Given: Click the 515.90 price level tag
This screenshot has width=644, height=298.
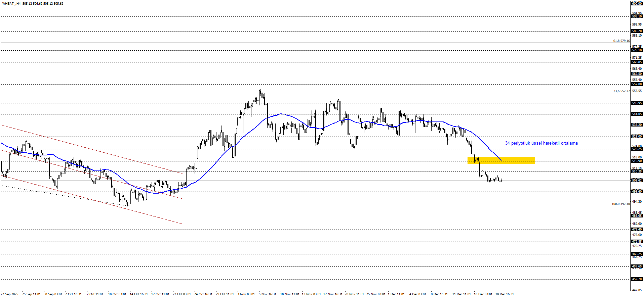Looking at the screenshot, I should click(x=637, y=161).
